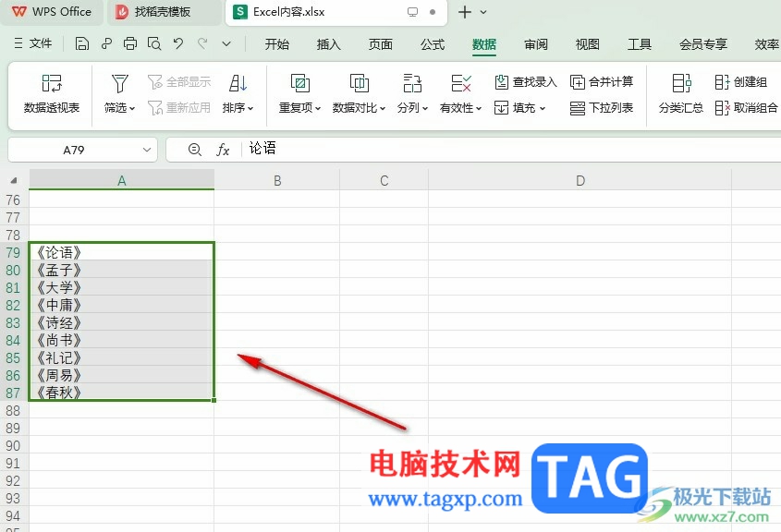Click the share link icon beside Save

pos(106,43)
